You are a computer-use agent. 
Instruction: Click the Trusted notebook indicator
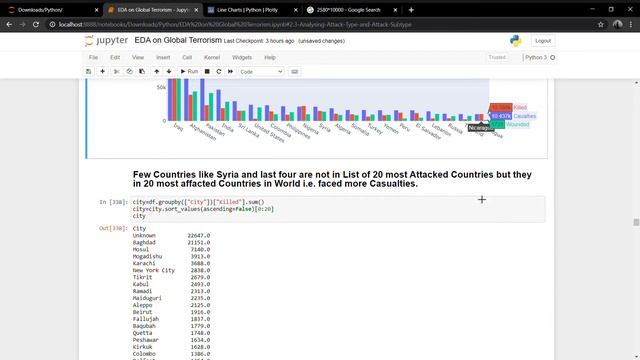[497, 58]
